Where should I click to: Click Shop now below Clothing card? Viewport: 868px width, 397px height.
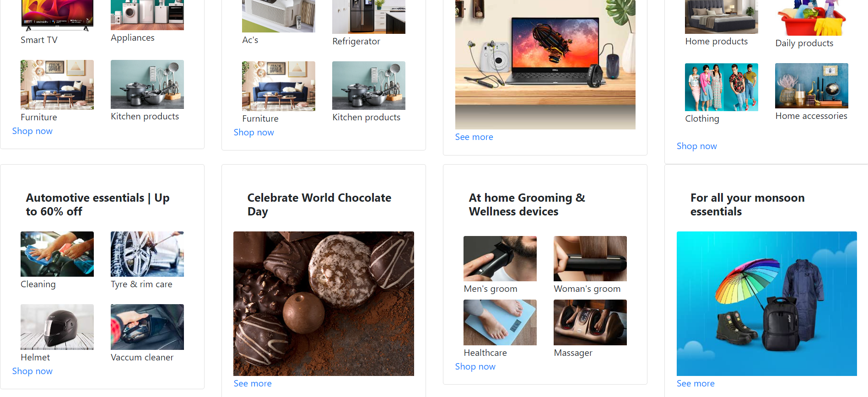pyautogui.click(x=697, y=146)
